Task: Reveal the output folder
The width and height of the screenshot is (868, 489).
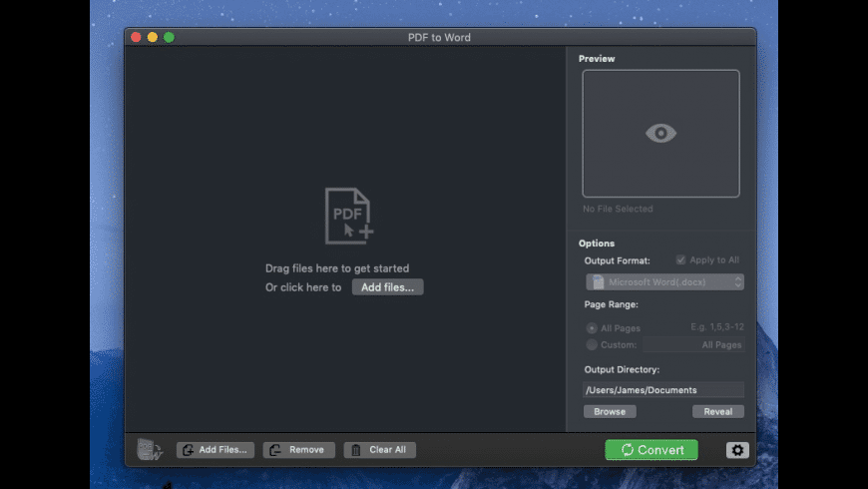Action: [718, 411]
